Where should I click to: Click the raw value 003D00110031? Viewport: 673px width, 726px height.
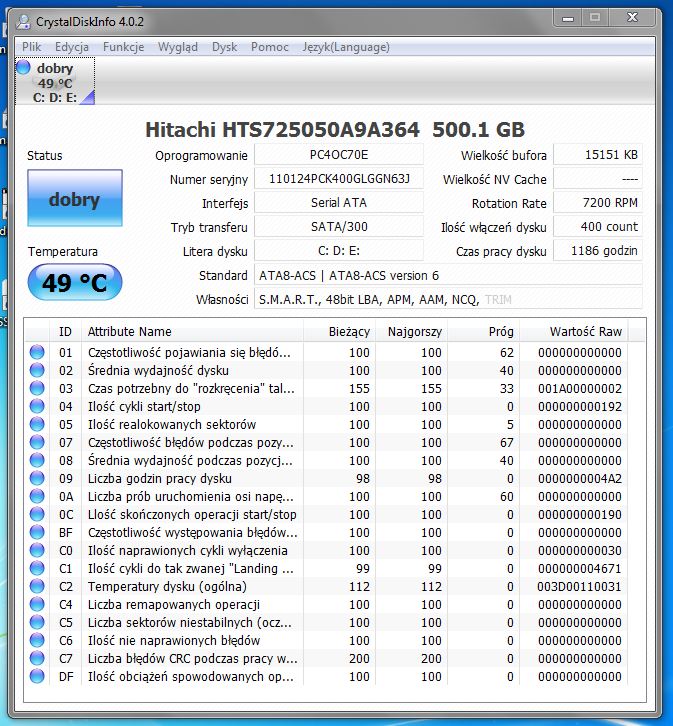click(579, 586)
